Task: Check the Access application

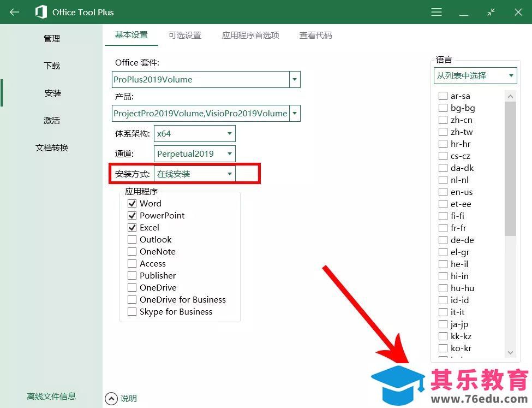Action: pyautogui.click(x=132, y=264)
